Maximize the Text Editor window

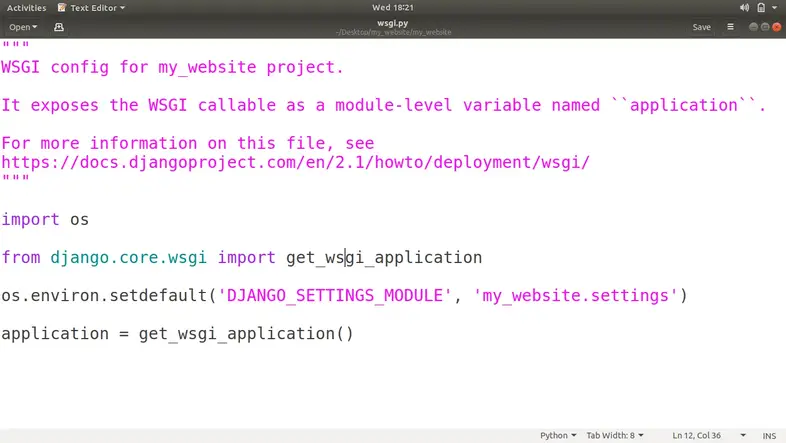pyautogui.click(x=765, y=27)
